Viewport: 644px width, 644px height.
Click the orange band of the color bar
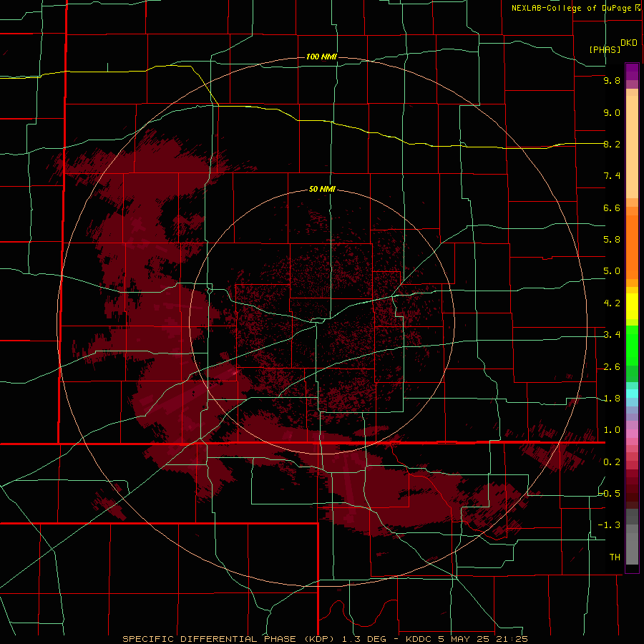(x=632, y=248)
